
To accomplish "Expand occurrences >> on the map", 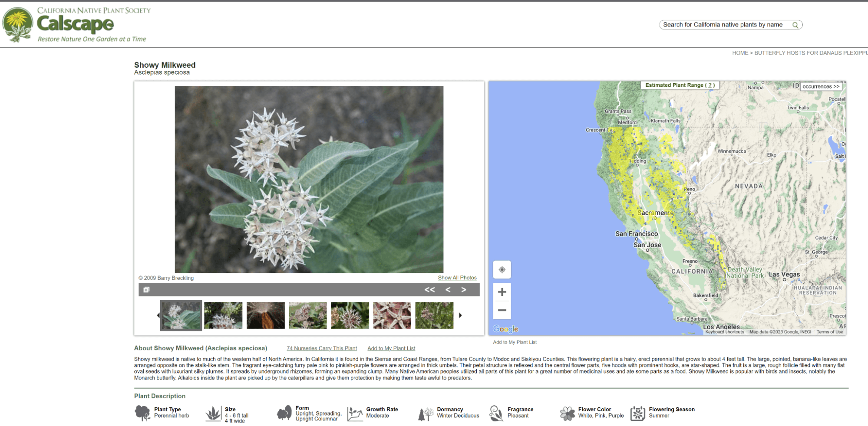I will (821, 86).
